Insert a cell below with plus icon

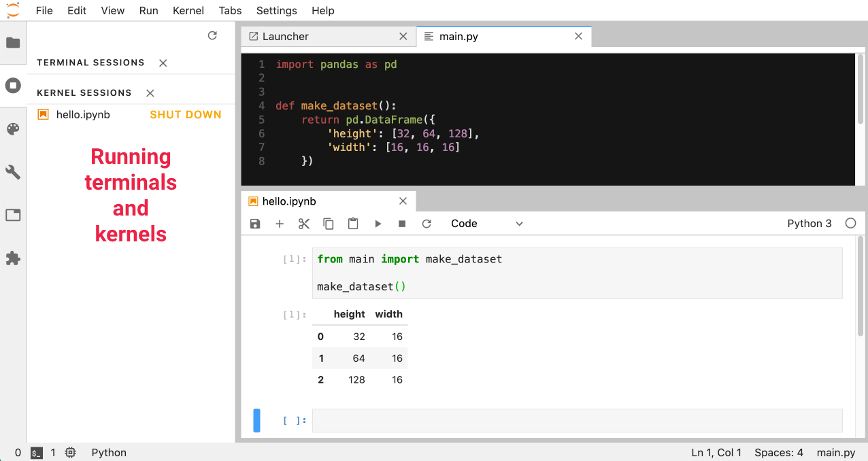tap(280, 224)
